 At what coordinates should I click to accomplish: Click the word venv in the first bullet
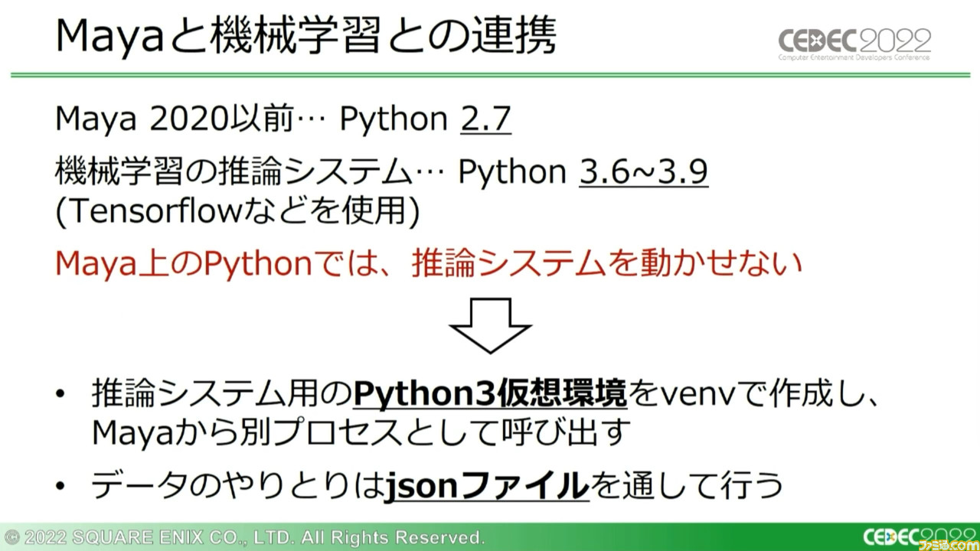701,396
